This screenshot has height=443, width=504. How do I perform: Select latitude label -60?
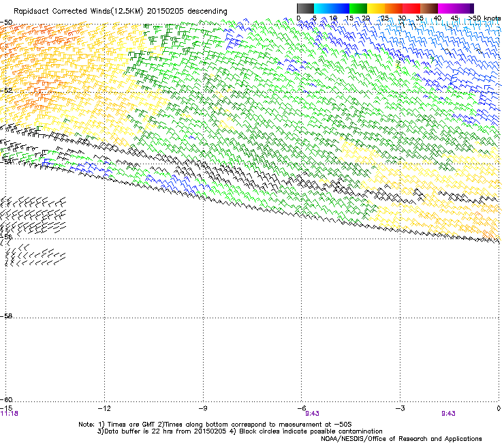tap(6, 399)
